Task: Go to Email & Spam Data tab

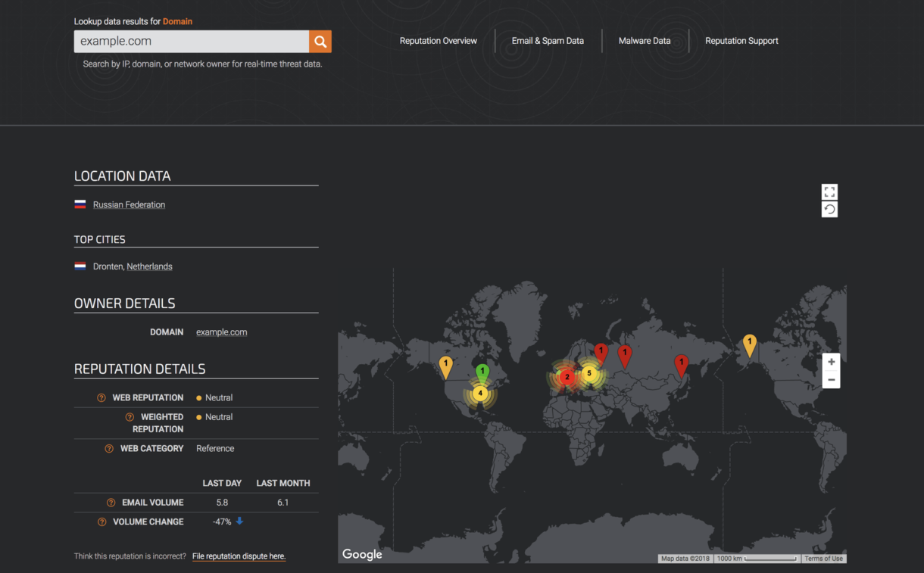Action: tap(548, 41)
